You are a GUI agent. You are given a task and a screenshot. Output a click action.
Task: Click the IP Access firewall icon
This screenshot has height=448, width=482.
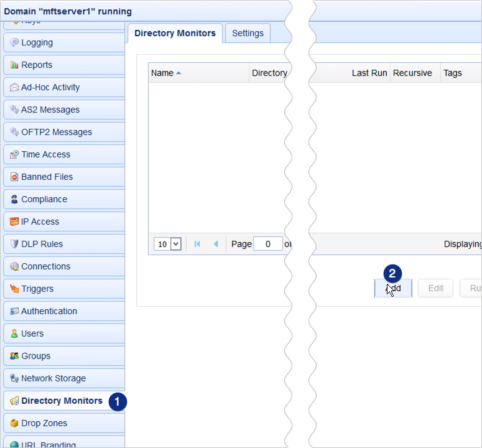point(14,222)
